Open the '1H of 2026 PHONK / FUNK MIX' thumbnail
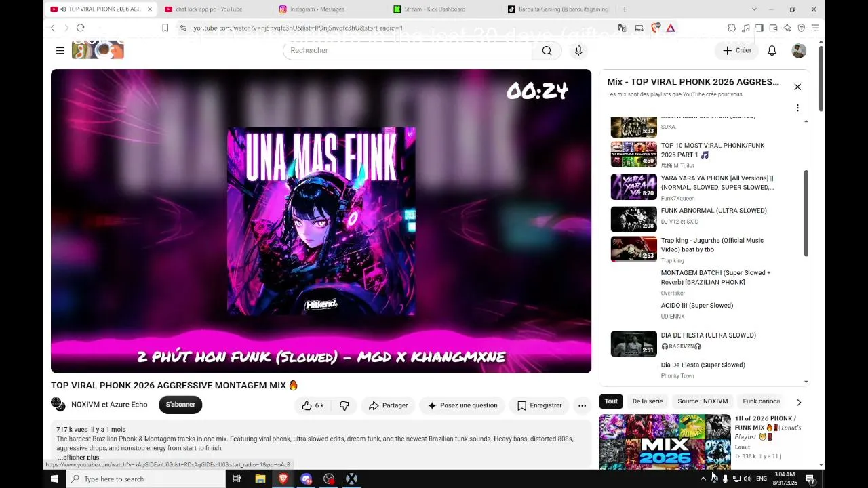This screenshot has height=488, width=868. tap(665, 441)
